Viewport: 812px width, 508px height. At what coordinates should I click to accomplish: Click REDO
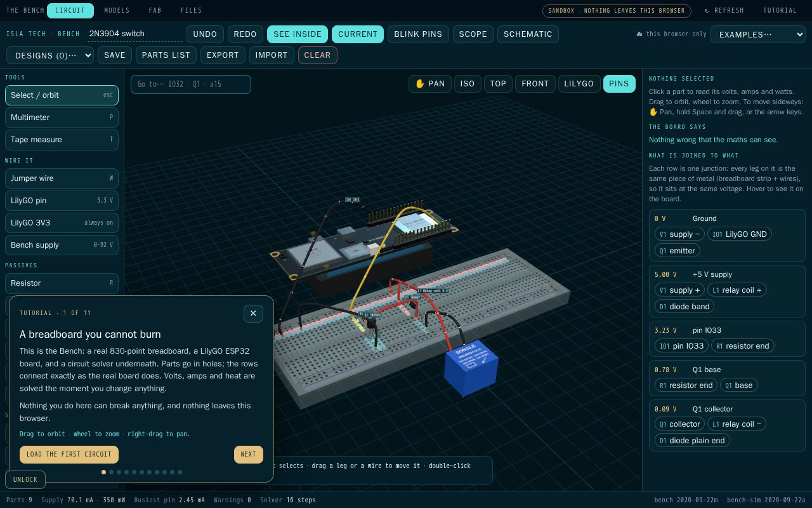click(x=245, y=34)
